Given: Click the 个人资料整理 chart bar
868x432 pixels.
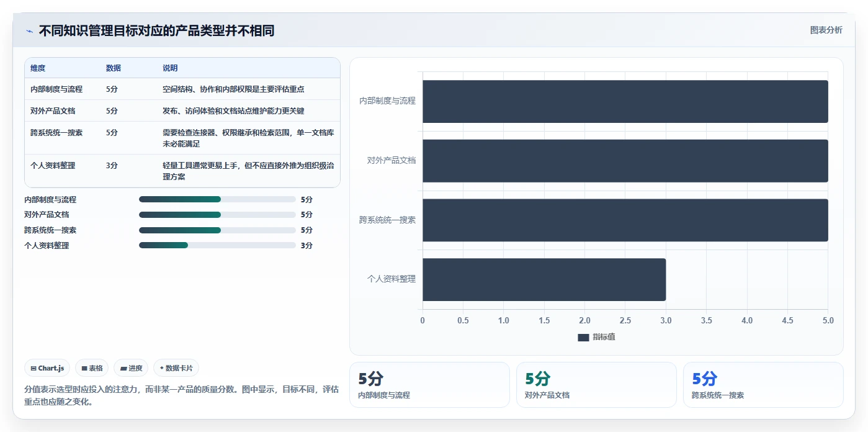Looking at the screenshot, I should tap(544, 280).
